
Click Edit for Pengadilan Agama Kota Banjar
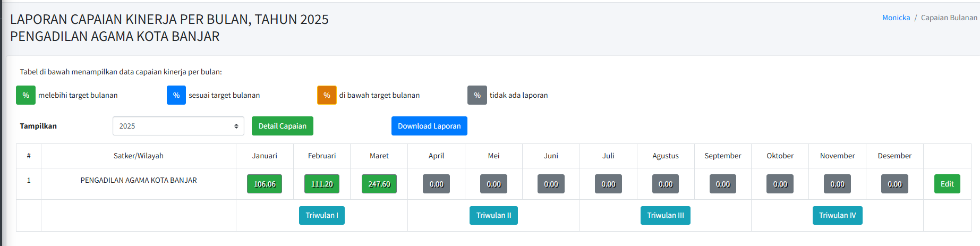pyautogui.click(x=947, y=184)
